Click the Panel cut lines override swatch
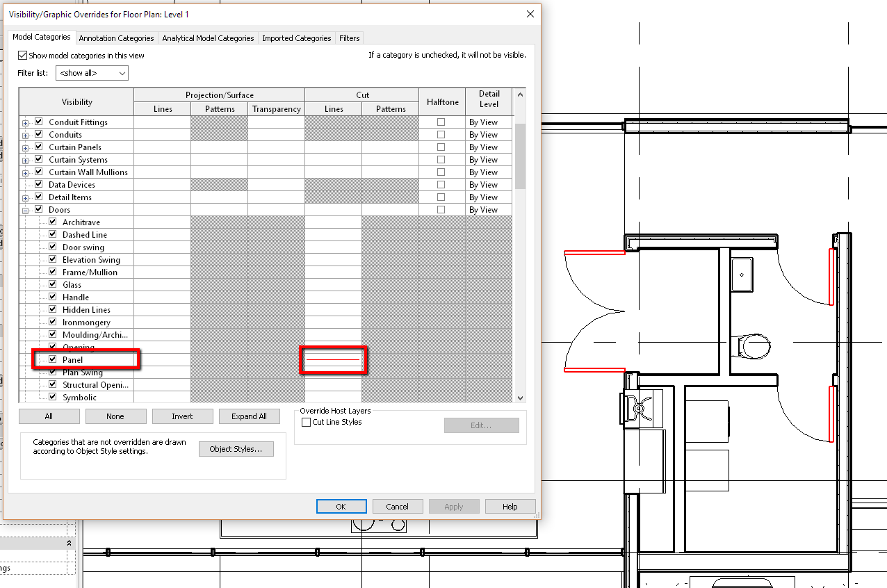 click(x=334, y=360)
